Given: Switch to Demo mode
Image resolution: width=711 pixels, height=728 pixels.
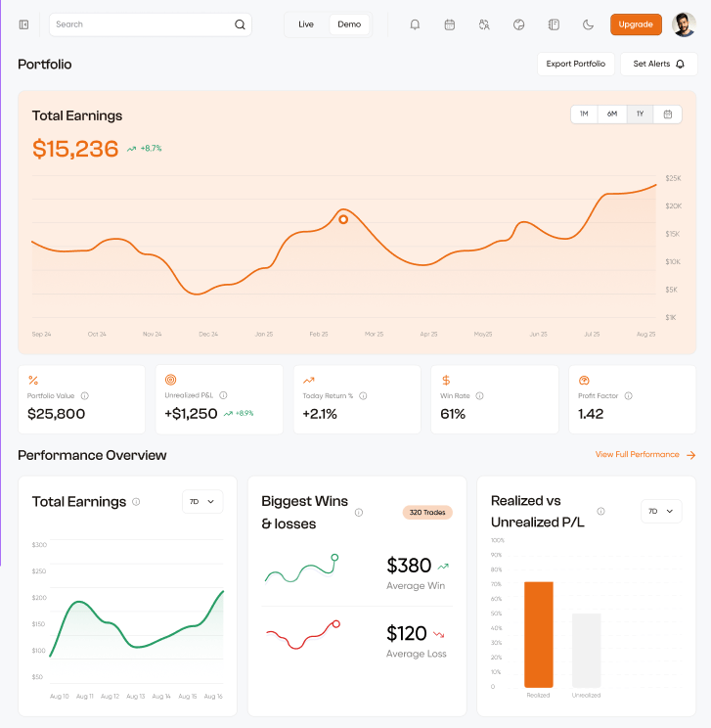Looking at the screenshot, I should click(349, 24).
